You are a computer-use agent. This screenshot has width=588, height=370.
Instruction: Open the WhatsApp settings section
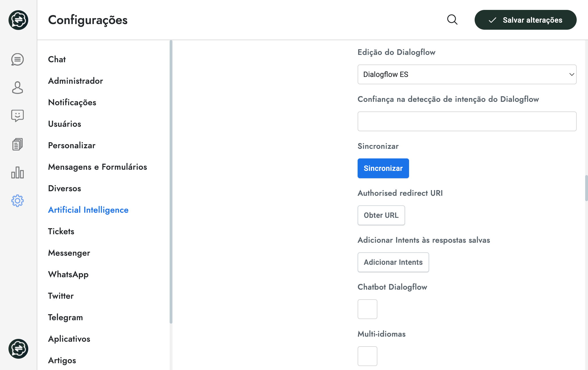[x=68, y=274]
